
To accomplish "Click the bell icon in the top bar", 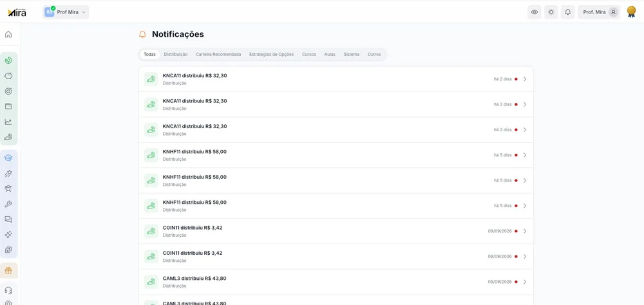I will tap(567, 12).
